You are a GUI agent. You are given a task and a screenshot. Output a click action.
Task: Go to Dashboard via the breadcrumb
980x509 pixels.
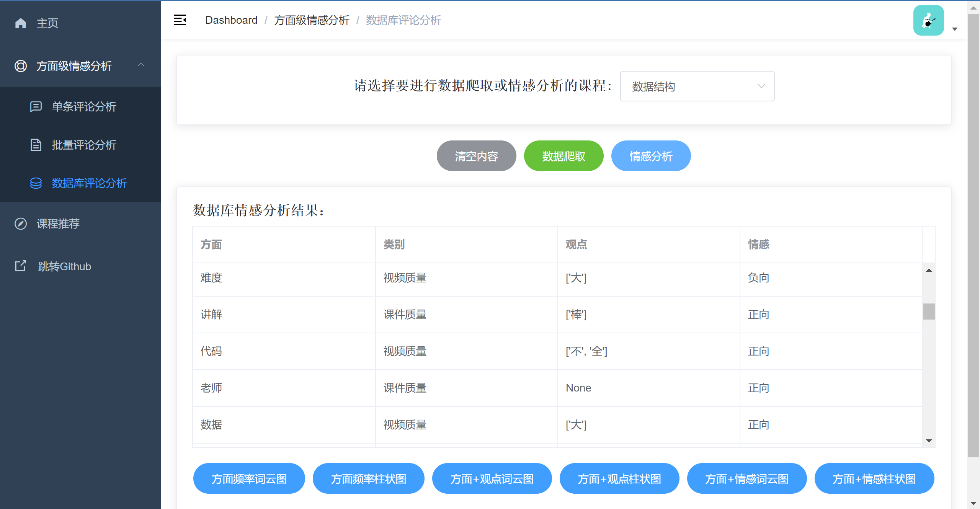tap(231, 20)
